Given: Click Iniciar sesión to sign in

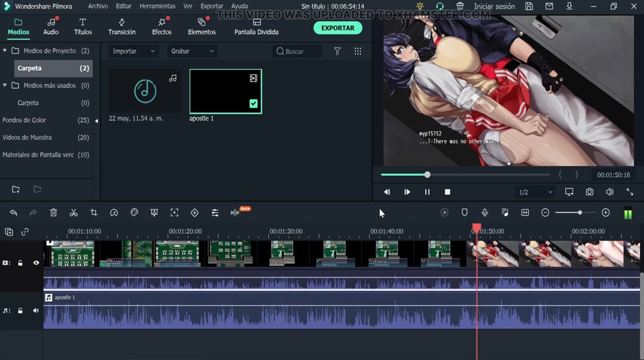Looking at the screenshot, I should [x=494, y=7].
